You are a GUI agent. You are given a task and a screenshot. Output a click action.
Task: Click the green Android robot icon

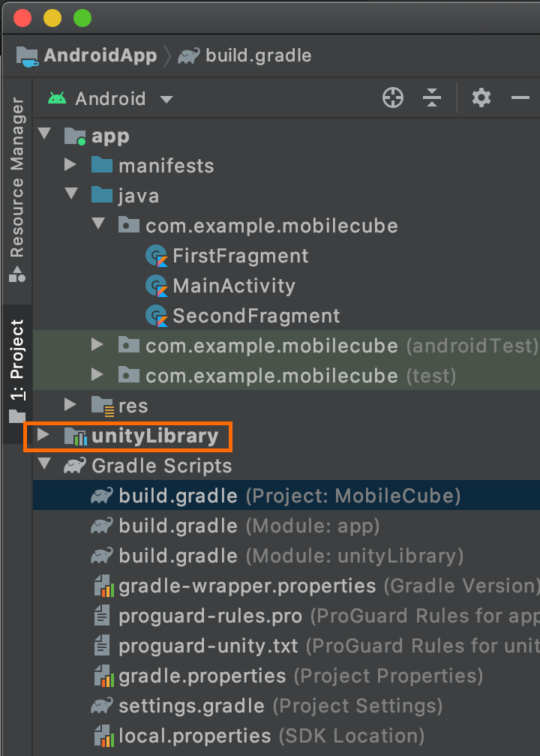tap(57, 99)
